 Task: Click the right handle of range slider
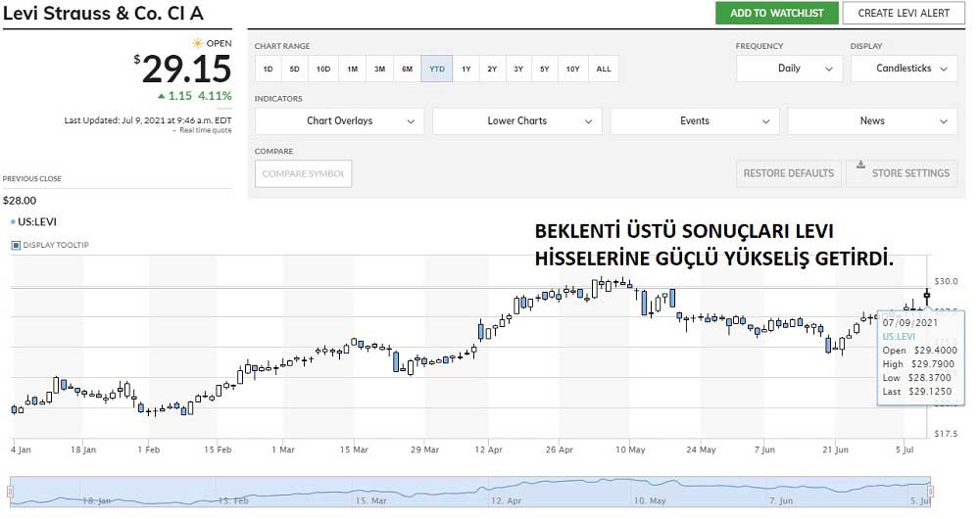pos(930,491)
